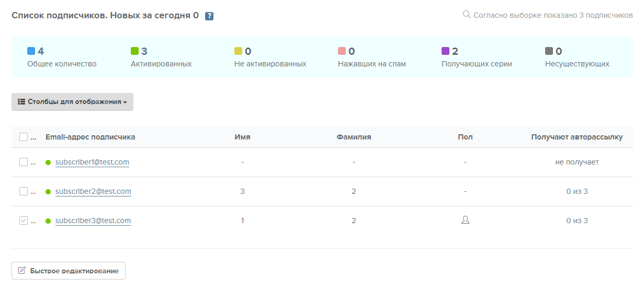Viewport: 644px width, 290px height.
Task: Check the box for subscriber2@test.com
Action: click(x=24, y=191)
